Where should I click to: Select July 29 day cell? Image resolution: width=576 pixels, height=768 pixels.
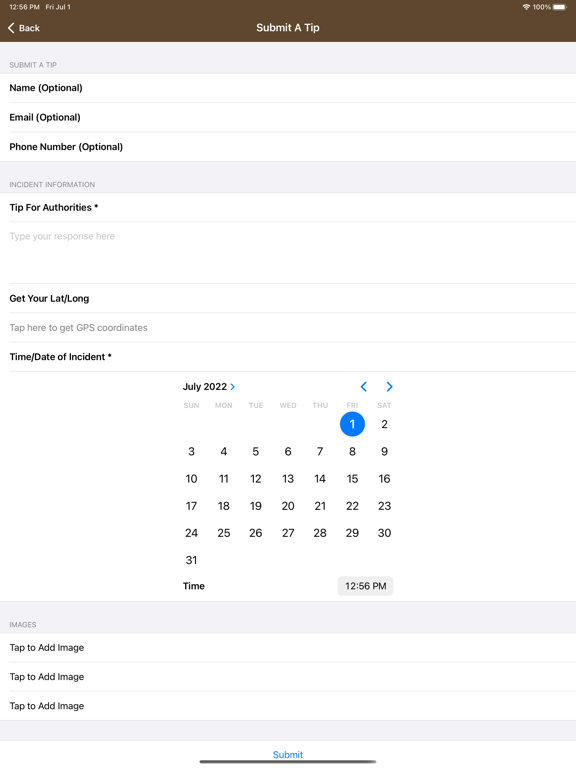[352, 533]
